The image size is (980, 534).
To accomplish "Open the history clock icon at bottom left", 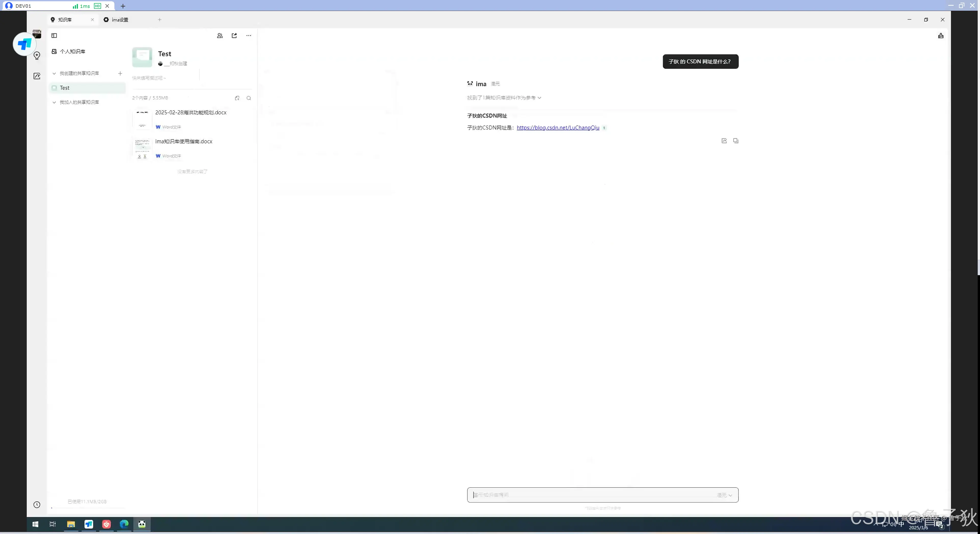I will pos(37,505).
